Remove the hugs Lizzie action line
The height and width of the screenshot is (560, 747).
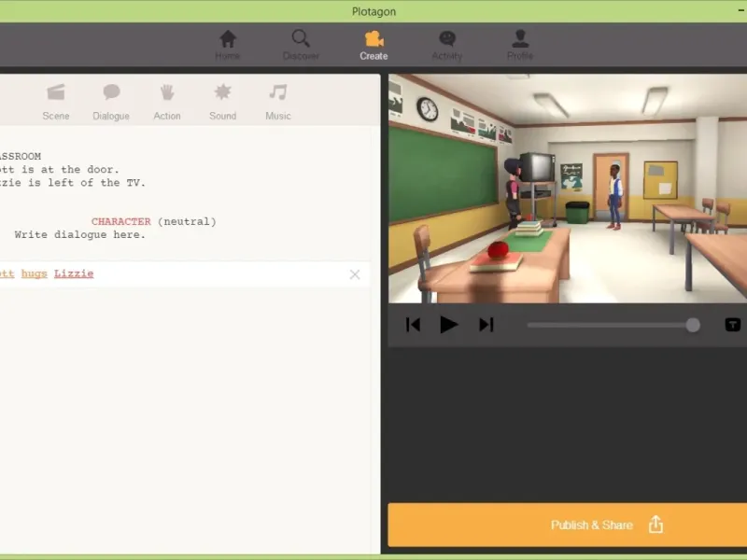[x=355, y=274]
